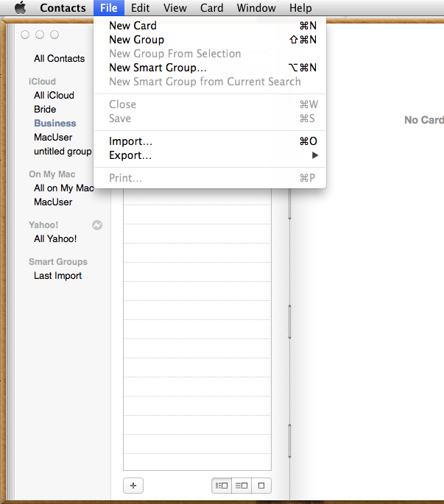Viewport: 444px width, 504px height.
Task: Click the plus add-contact button
Action: coord(133,486)
